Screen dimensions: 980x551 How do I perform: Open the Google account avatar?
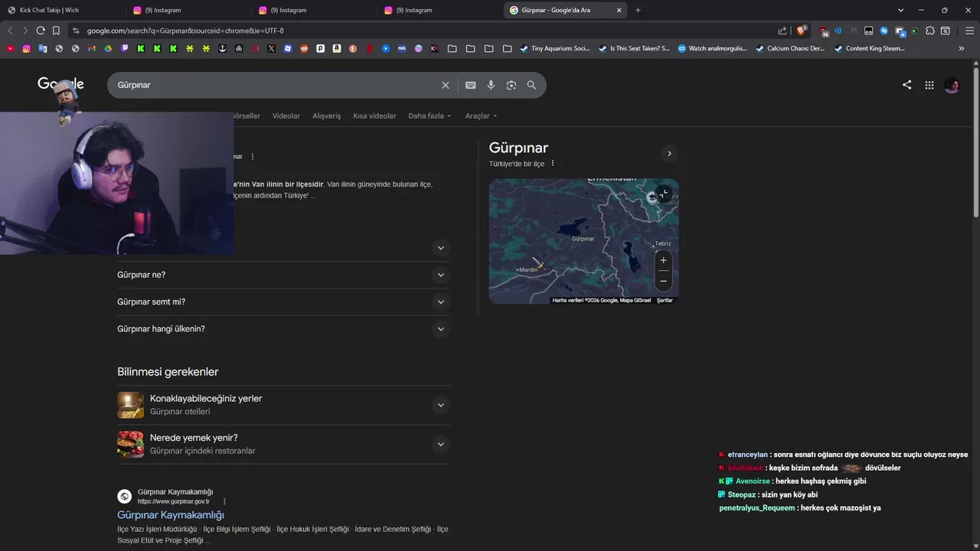point(952,85)
